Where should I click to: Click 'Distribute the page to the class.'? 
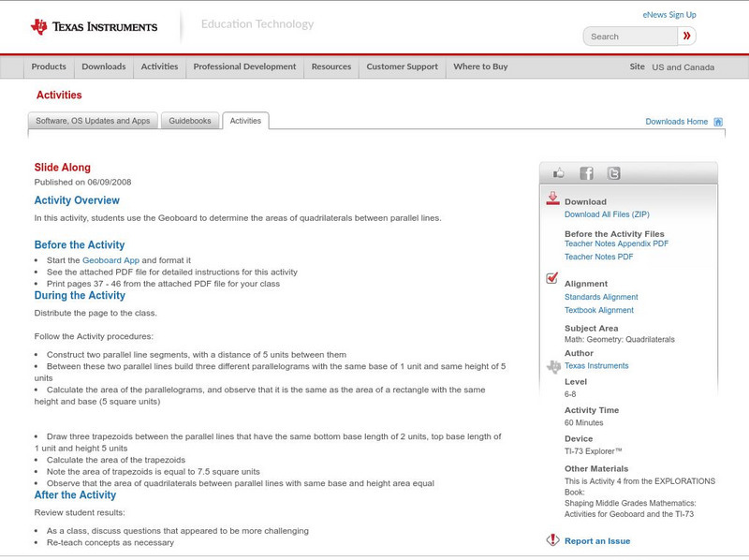tap(95, 314)
